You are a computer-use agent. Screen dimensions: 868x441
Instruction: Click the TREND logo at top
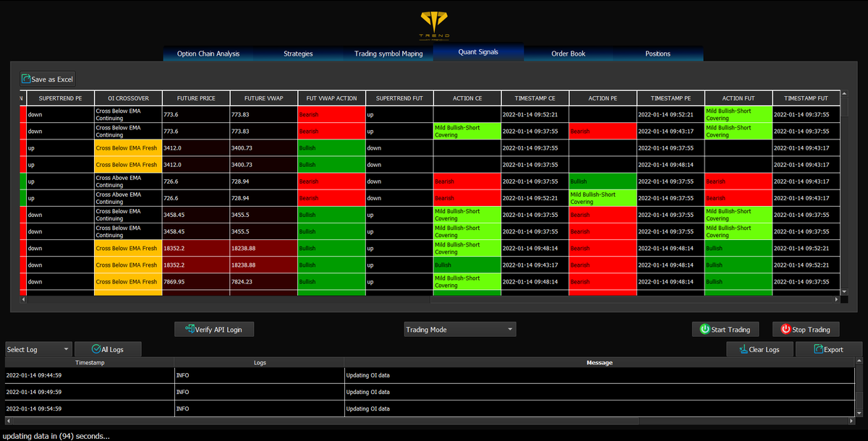point(434,25)
